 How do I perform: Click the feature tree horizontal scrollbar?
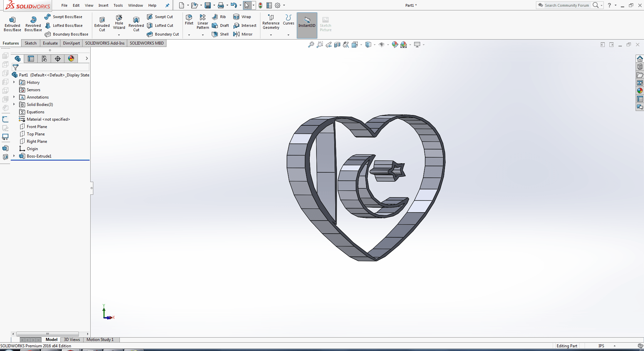tap(47, 334)
